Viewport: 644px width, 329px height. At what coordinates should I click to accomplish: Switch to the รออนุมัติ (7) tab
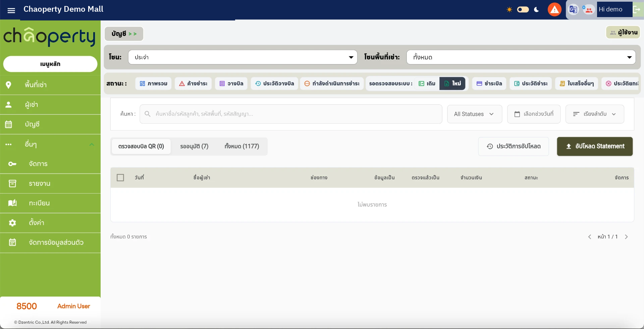[x=194, y=146]
